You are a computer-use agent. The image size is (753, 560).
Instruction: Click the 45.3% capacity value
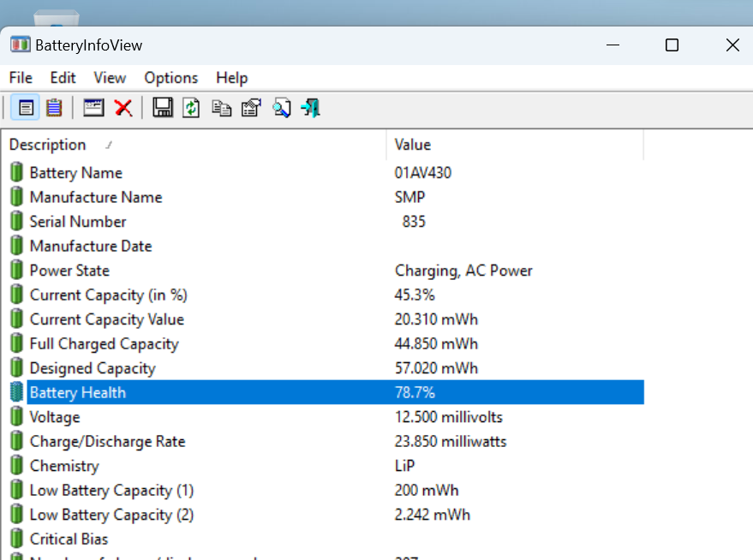415,295
